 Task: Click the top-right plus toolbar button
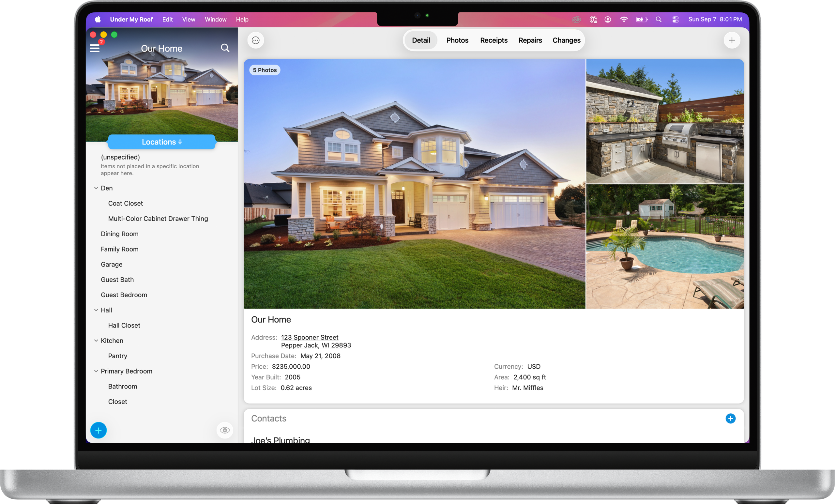[731, 40]
